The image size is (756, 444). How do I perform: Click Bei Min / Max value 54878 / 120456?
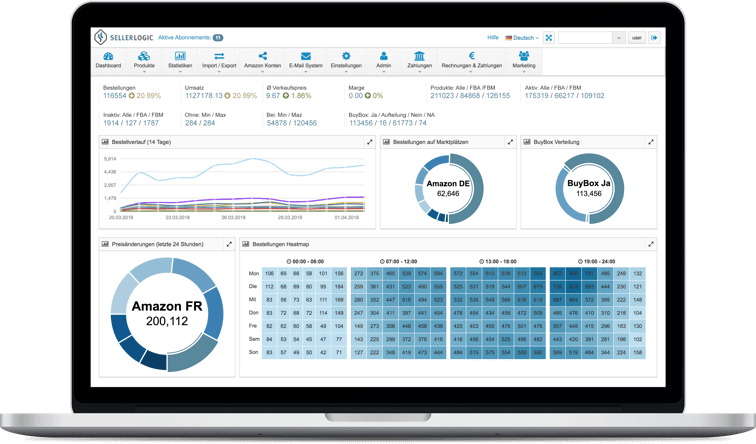point(292,123)
